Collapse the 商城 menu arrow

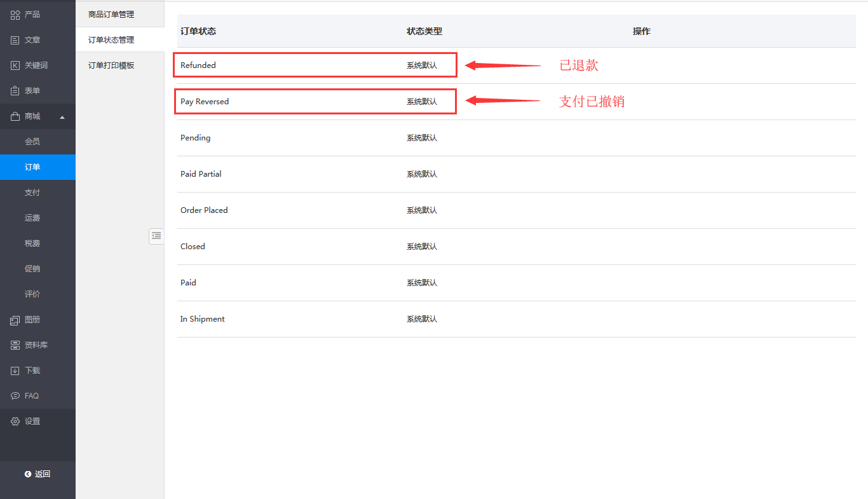coord(62,117)
